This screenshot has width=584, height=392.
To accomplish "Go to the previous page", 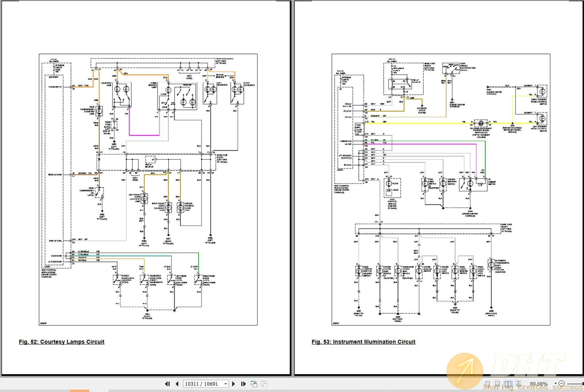I will (177, 384).
